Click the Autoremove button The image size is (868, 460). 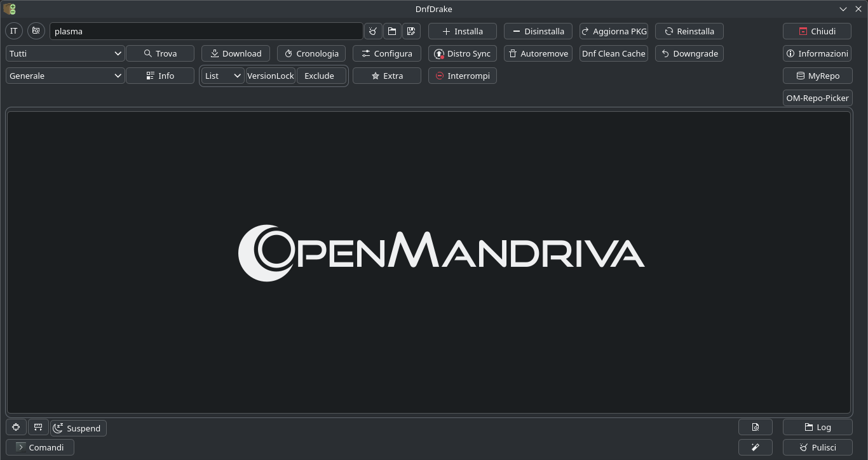538,53
